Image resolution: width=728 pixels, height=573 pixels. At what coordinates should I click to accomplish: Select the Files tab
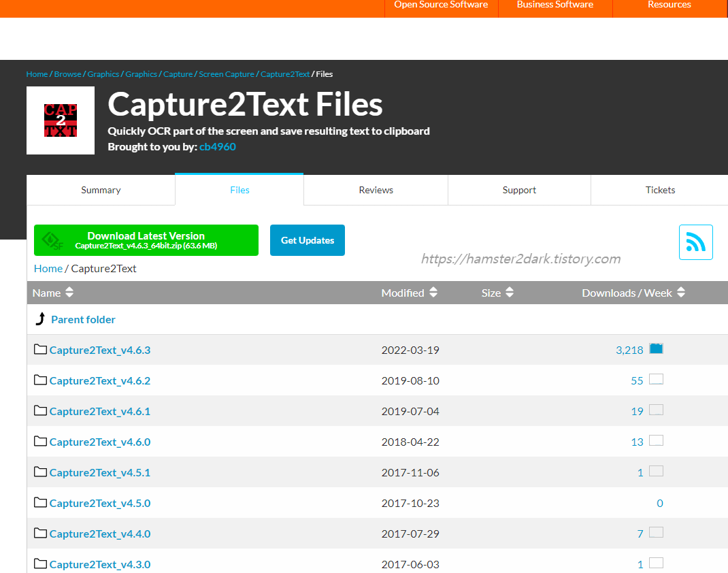point(239,190)
